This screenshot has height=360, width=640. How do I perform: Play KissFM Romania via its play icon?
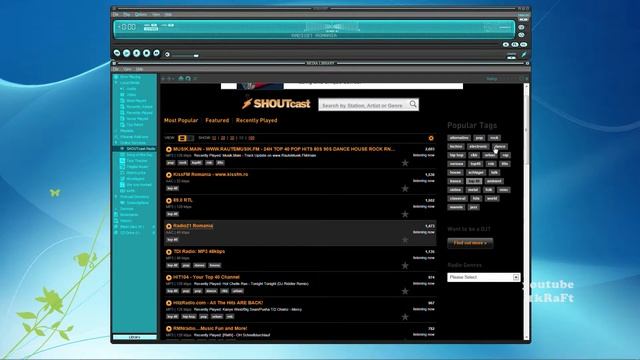pyautogui.click(x=169, y=175)
